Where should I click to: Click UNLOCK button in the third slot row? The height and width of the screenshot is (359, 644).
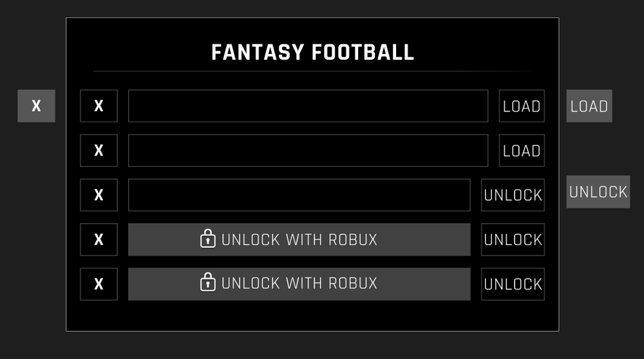[x=513, y=195]
